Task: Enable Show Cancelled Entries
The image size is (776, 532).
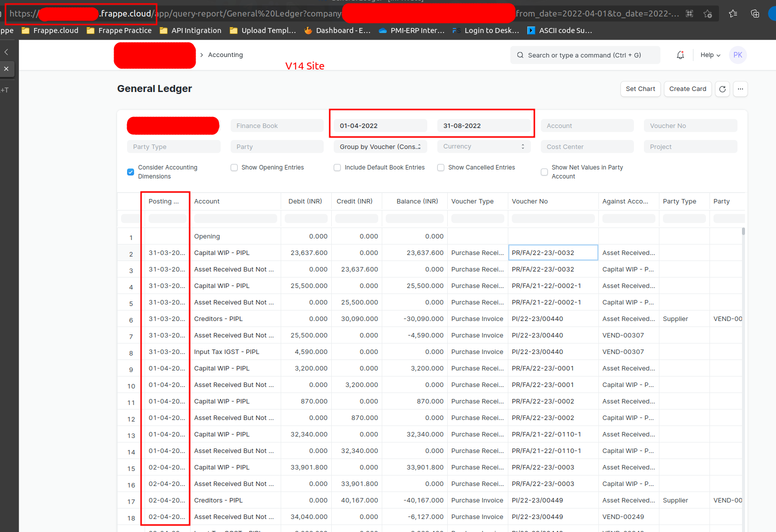Action: click(440, 167)
